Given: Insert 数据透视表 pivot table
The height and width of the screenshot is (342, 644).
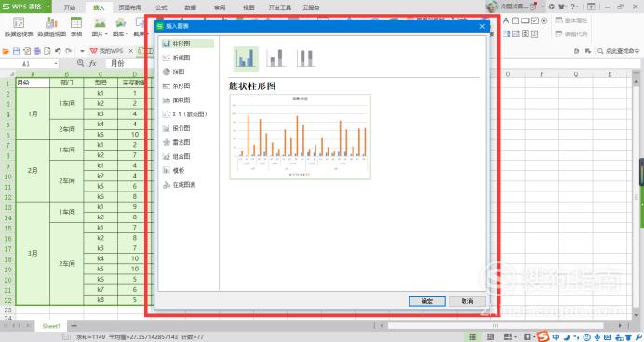Looking at the screenshot, I should pyautogui.click(x=19, y=27).
